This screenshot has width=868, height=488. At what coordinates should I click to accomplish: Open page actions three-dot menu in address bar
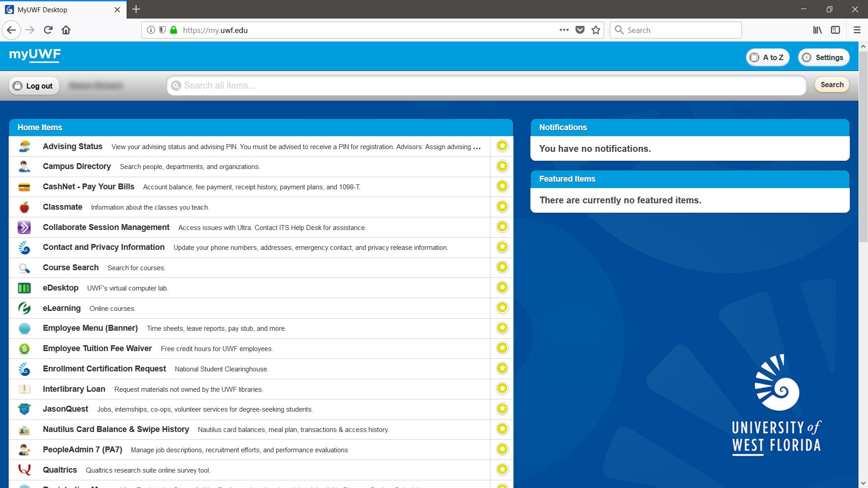click(x=564, y=30)
